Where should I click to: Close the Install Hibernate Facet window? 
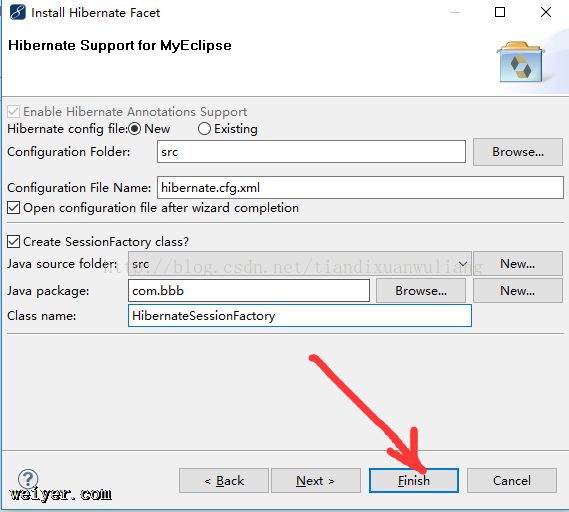coord(546,12)
